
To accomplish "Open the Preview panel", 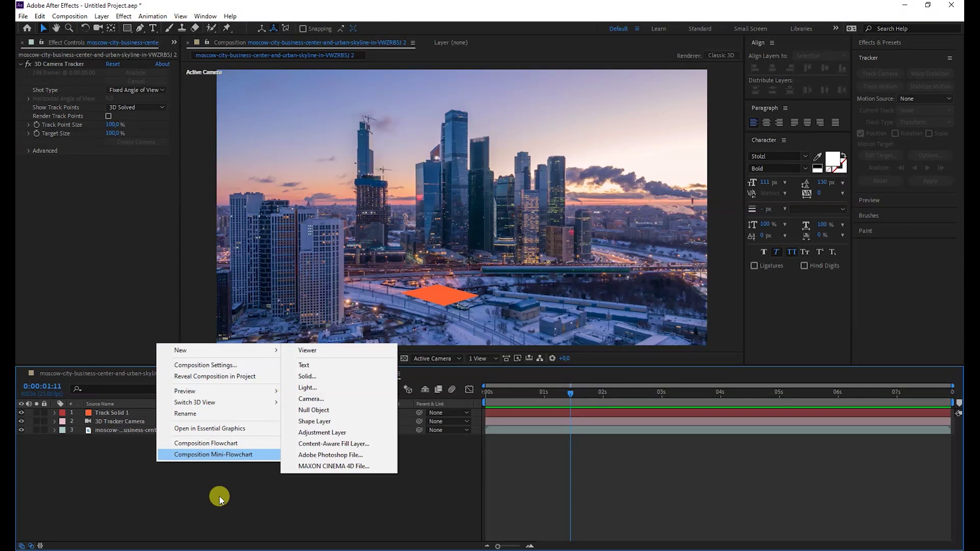I will pyautogui.click(x=869, y=201).
